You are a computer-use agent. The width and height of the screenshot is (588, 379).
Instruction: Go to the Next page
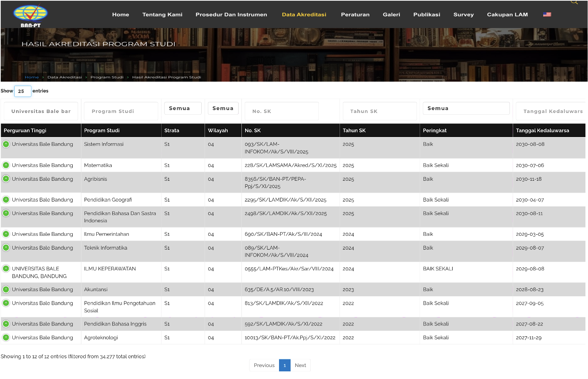(x=300, y=365)
